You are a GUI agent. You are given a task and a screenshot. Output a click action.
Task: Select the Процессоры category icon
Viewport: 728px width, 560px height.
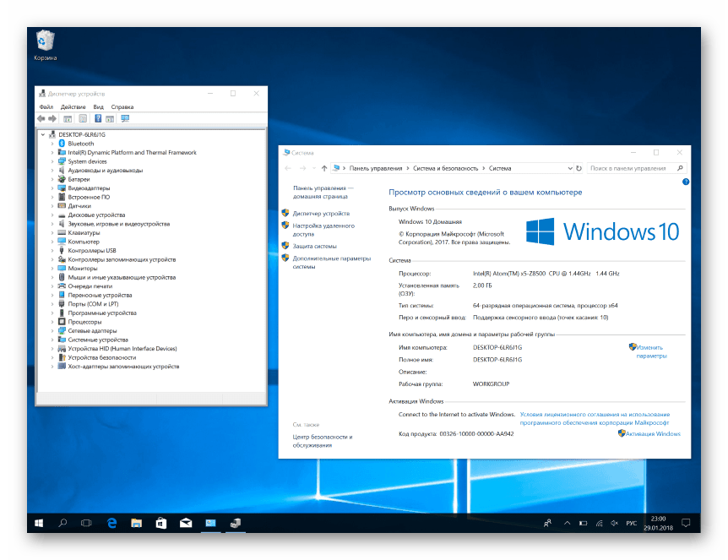pyautogui.click(x=62, y=322)
